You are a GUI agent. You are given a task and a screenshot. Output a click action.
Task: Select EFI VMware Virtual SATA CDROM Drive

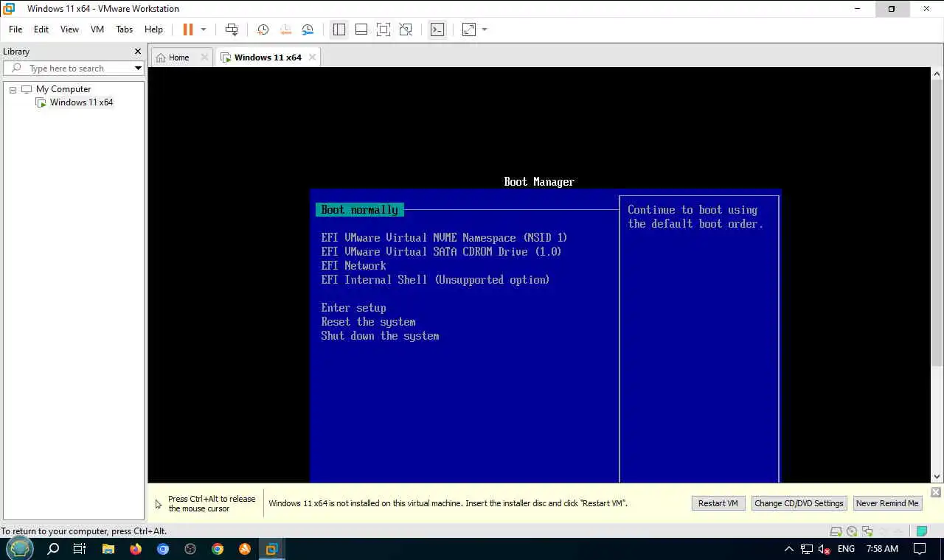click(441, 252)
